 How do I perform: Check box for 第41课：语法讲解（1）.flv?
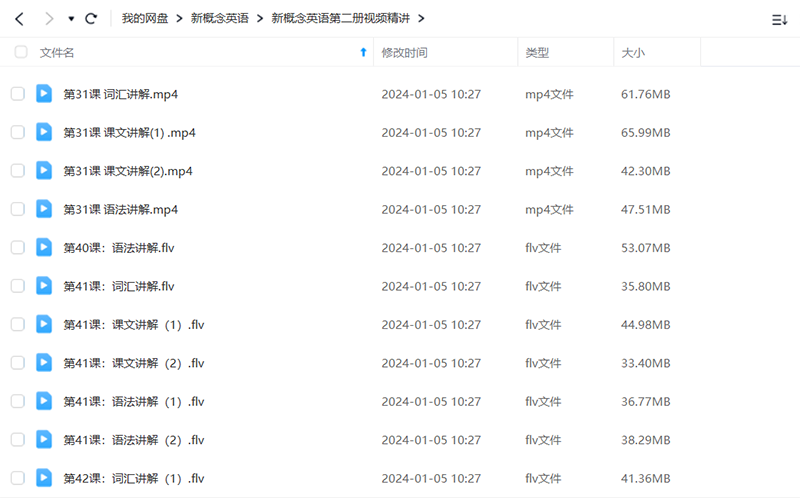[x=18, y=401]
